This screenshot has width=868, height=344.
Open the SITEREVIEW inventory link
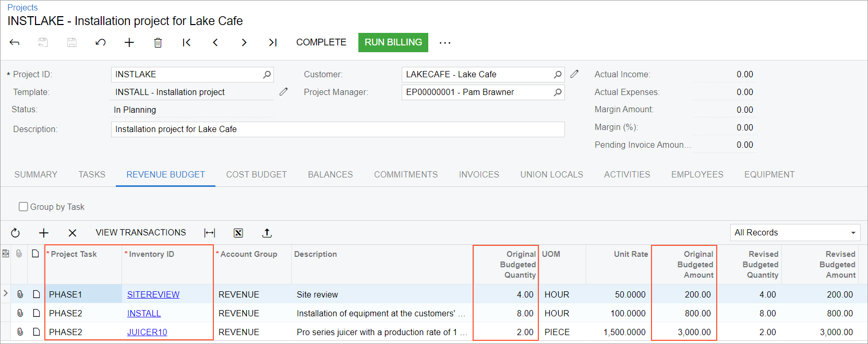[x=153, y=294]
